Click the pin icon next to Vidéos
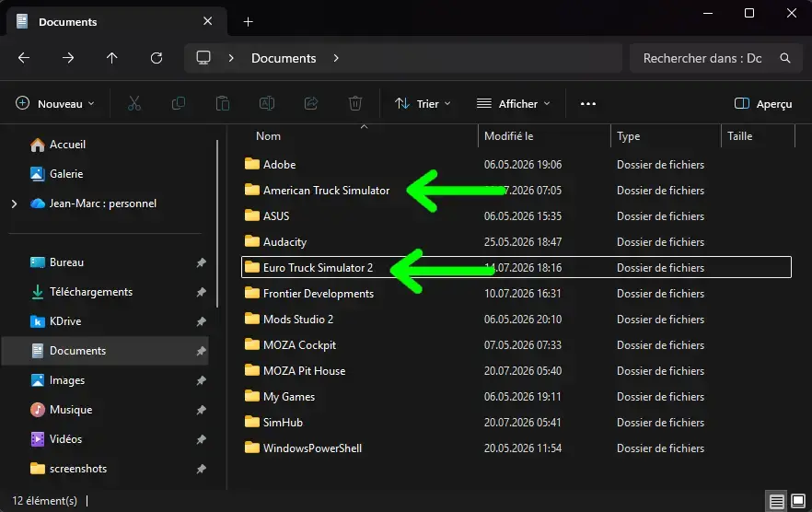Viewport: 812px width, 512px height. pos(202,439)
